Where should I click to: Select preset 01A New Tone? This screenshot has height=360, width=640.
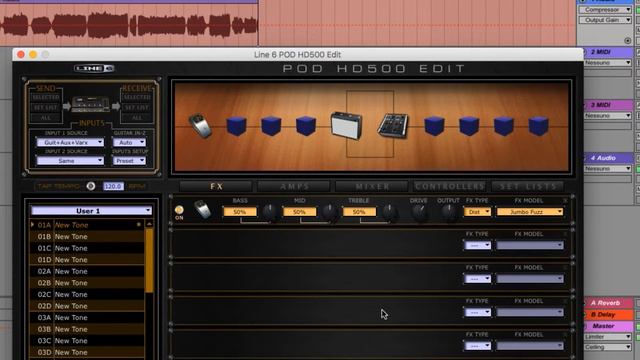(87, 225)
